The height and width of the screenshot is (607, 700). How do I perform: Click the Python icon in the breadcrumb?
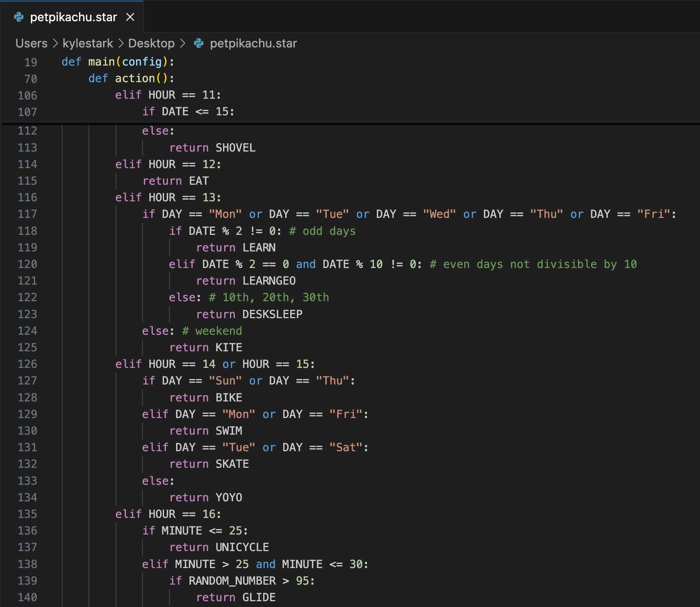click(198, 43)
